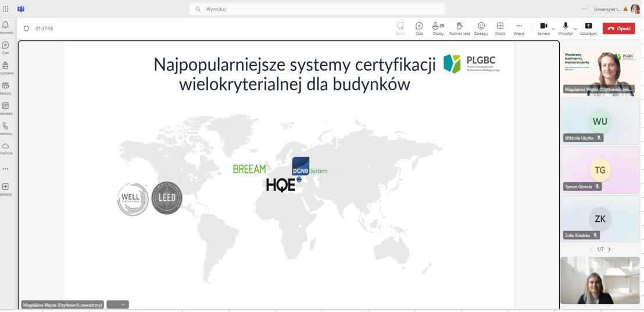Change layout with Widok button
This screenshot has width=644, height=312.
tap(500, 29)
